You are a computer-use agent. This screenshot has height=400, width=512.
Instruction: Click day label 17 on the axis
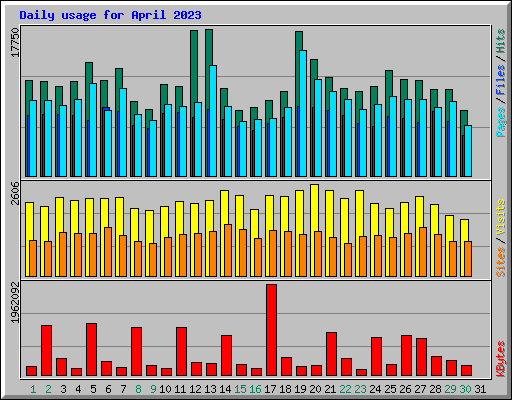270,389
